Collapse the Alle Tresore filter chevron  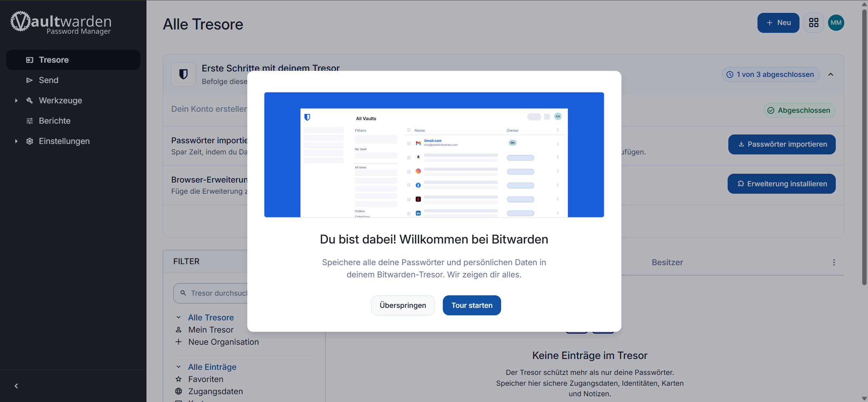click(x=179, y=317)
